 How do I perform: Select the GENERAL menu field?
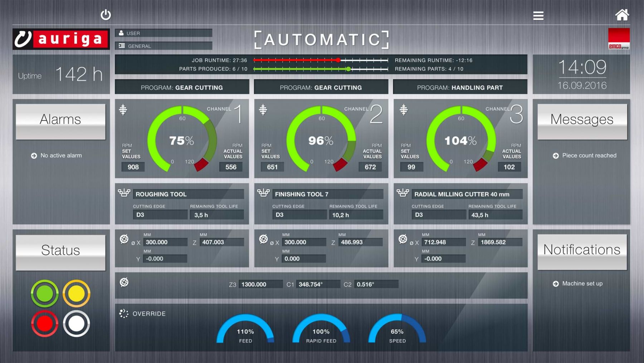(164, 46)
